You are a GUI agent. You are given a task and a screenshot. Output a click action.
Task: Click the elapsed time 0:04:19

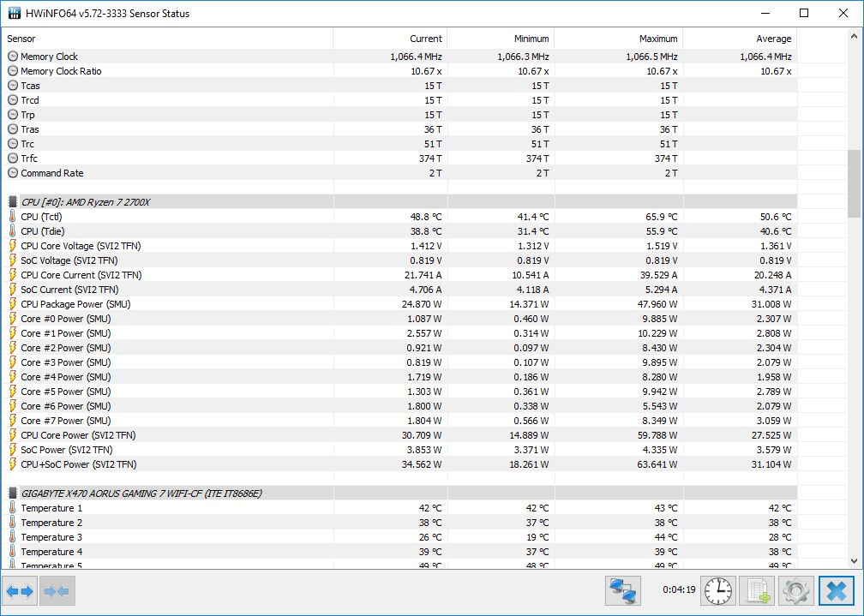point(679,589)
